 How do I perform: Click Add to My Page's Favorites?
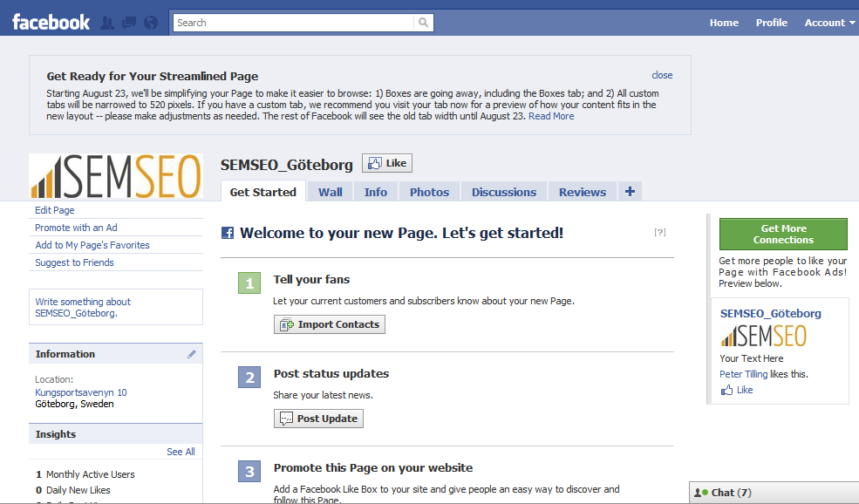92,245
